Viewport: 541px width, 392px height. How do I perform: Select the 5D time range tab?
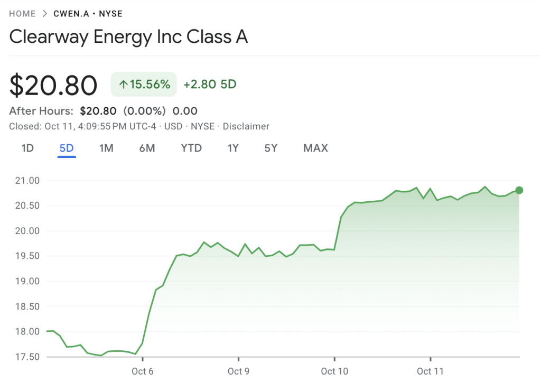click(67, 148)
